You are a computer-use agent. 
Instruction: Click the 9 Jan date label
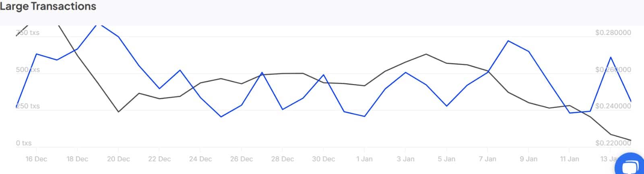point(529,159)
